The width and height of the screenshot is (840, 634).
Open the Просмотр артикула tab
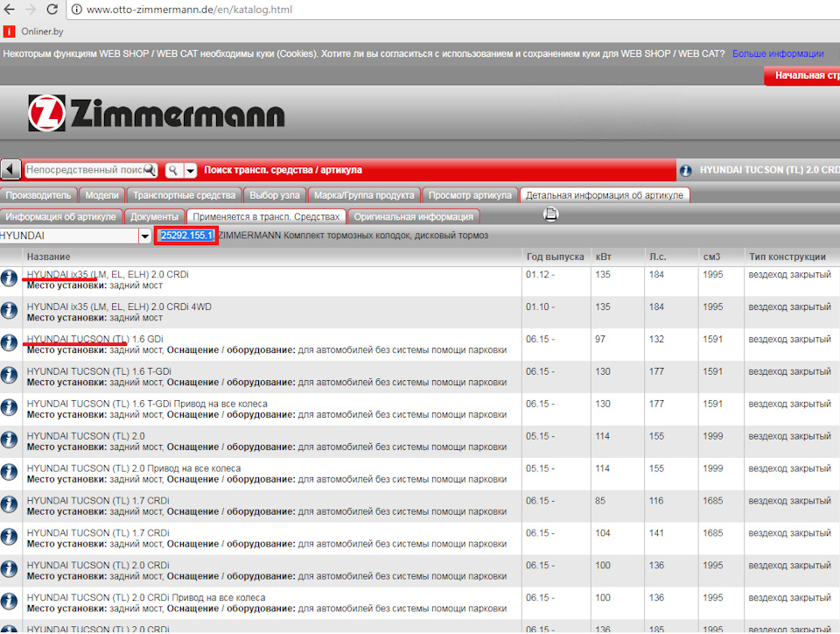(x=470, y=195)
